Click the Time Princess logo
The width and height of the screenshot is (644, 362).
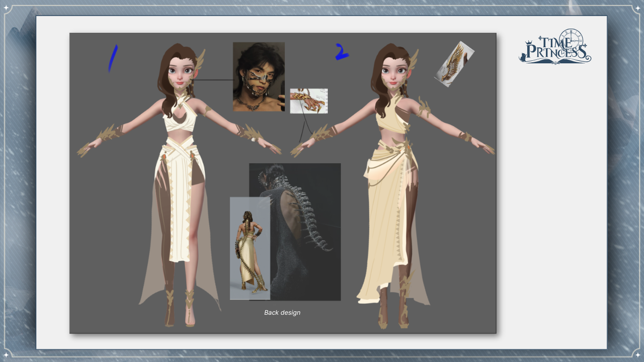[x=555, y=47]
